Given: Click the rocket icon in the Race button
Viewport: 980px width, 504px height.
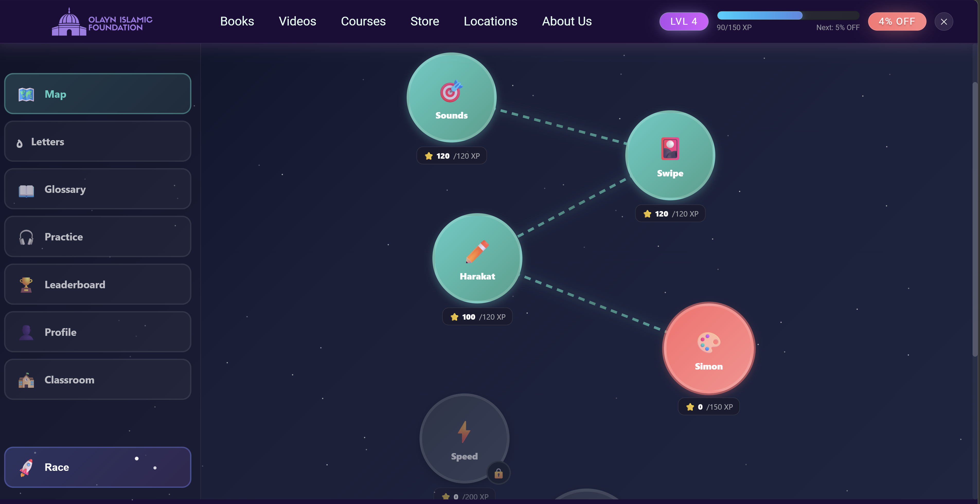Looking at the screenshot, I should point(26,467).
